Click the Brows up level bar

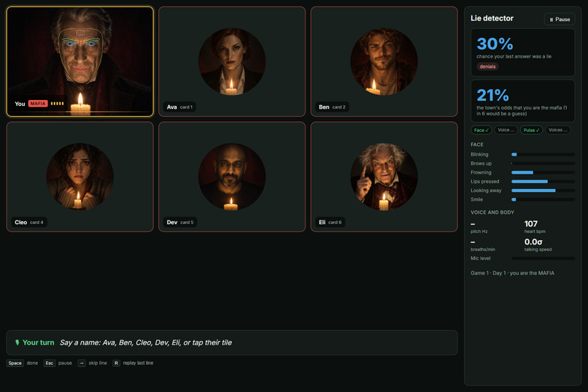coord(543,164)
